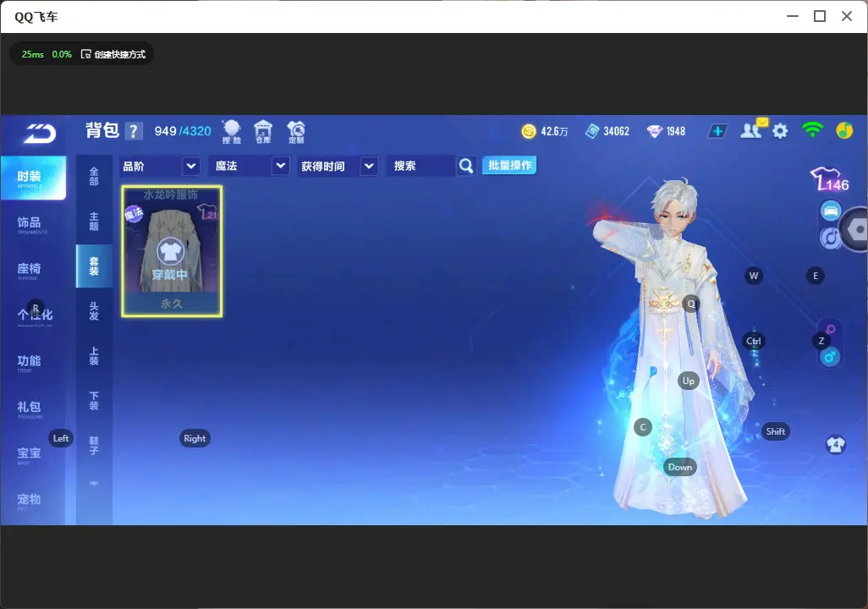Click the purple diamond balance icon

pyautogui.click(x=655, y=131)
